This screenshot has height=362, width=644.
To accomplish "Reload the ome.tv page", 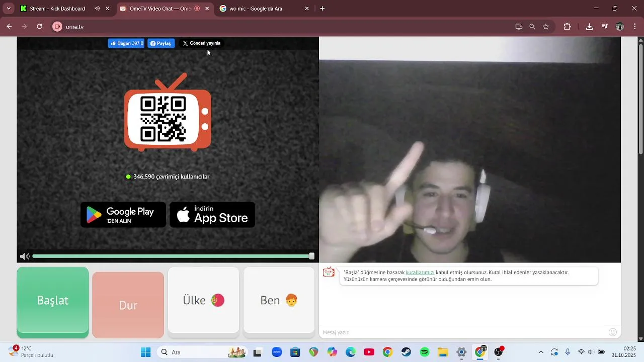I will (39, 27).
